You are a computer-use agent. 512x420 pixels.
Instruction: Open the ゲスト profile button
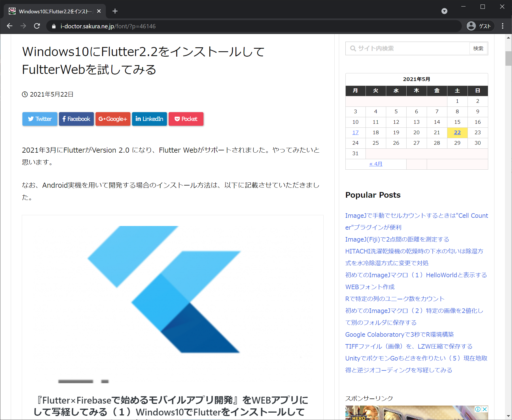pos(480,26)
